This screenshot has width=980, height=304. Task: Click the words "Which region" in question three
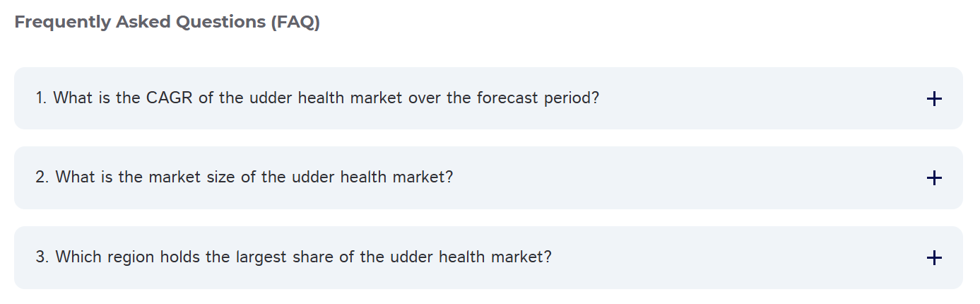[x=105, y=257]
